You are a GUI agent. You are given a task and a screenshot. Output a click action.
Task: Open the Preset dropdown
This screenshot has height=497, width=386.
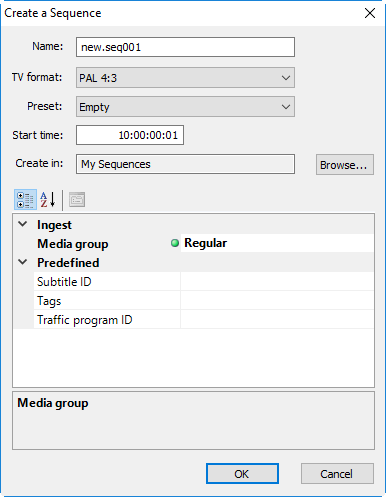point(185,107)
